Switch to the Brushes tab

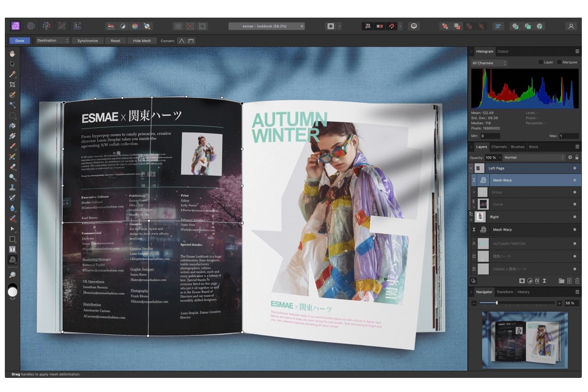click(518, 147)
